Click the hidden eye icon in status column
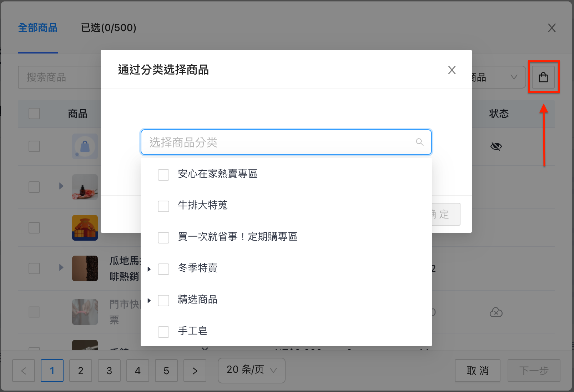The width and height of the screenshot is (574, 392). tap(496, 146)
